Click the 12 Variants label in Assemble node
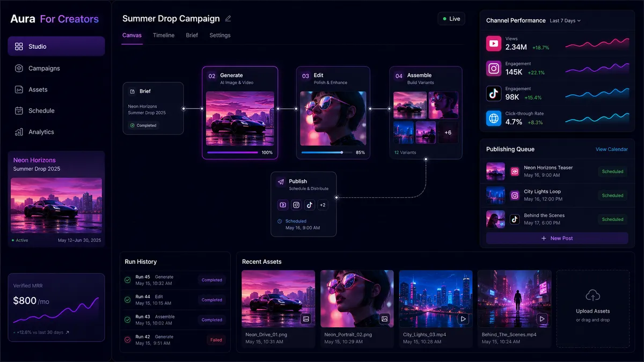This screenshot has width=644, height=362. pos(404,153)
